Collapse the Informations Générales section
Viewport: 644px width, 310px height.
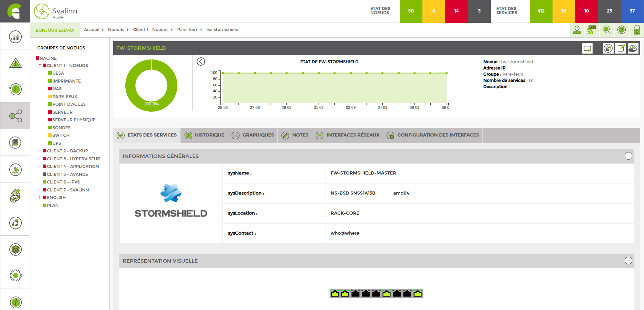[x=628, y=156]
